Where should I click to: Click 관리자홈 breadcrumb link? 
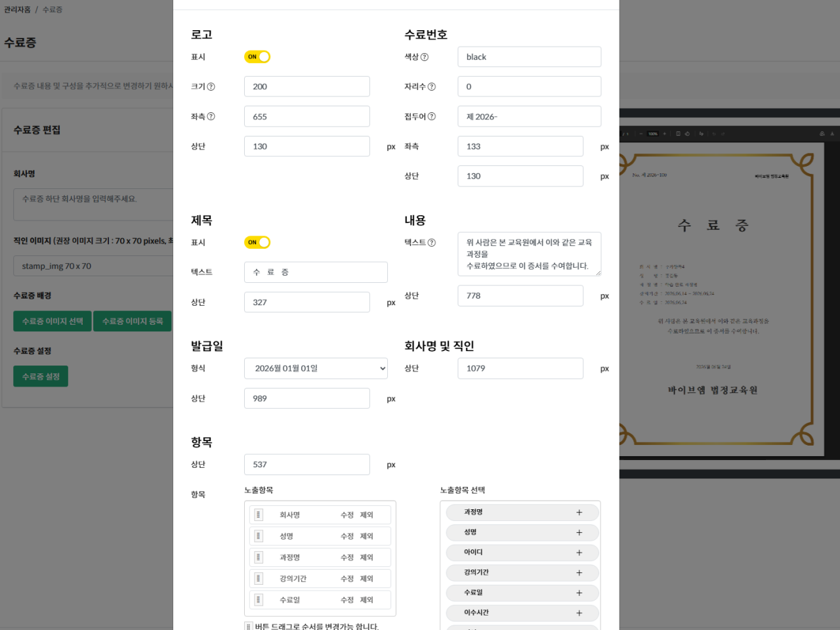click(17, 10)
